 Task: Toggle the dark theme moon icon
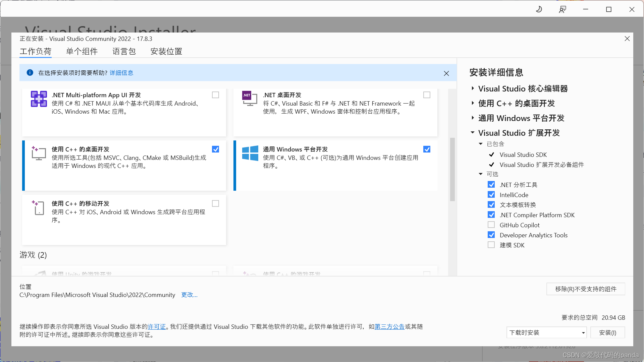539,9
